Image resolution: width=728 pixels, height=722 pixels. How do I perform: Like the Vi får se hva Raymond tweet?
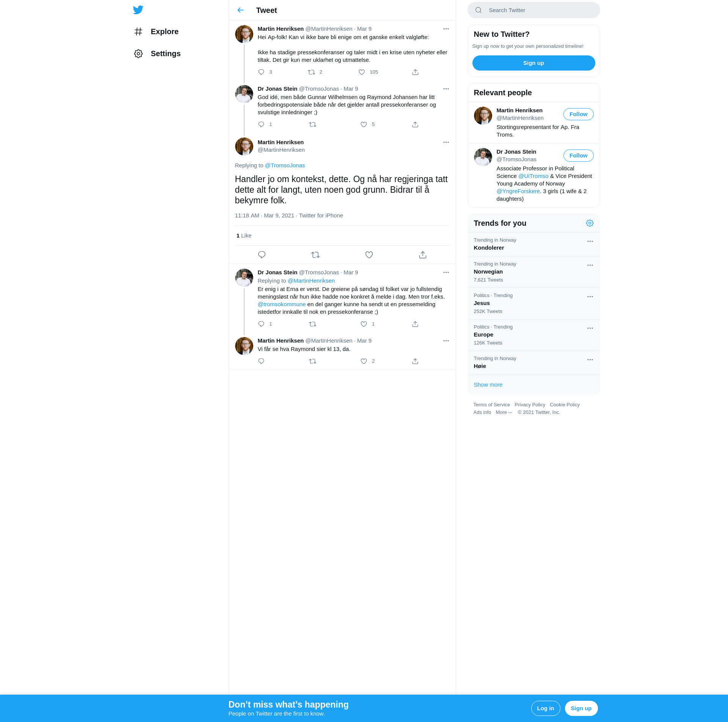tap(364, 361)
